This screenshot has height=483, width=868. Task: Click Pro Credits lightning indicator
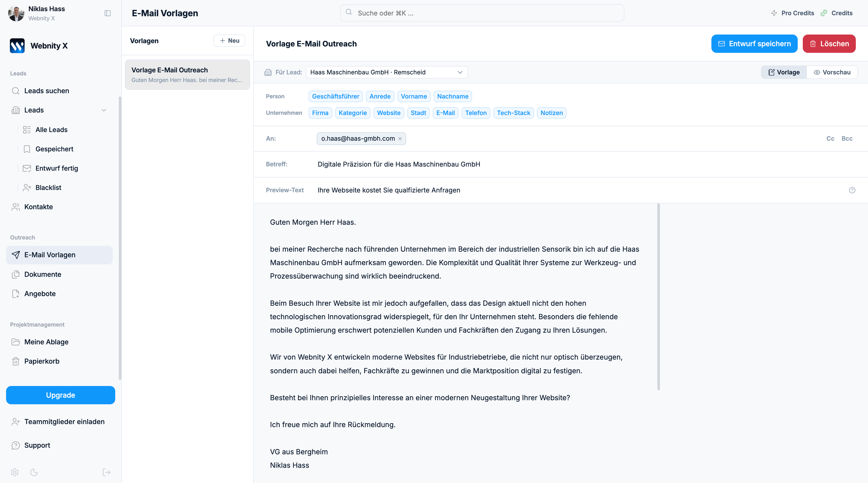792,13
